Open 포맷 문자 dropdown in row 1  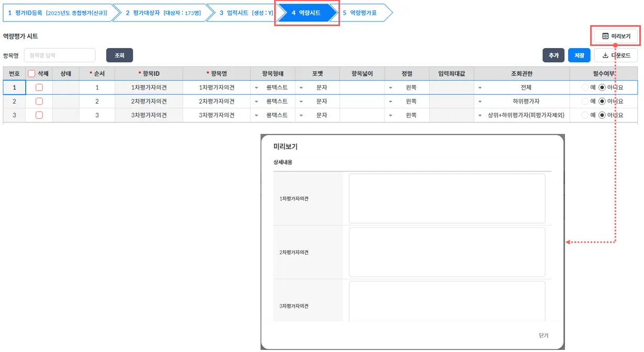click(x=318, y=87)
